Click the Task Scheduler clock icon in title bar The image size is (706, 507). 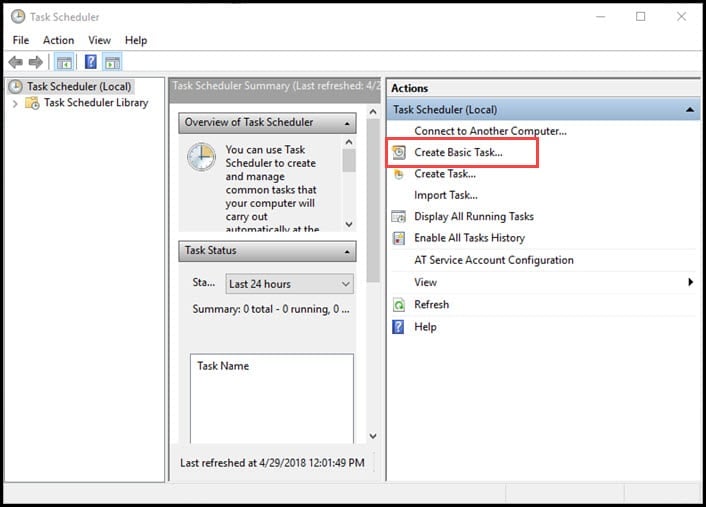point(18,17)
